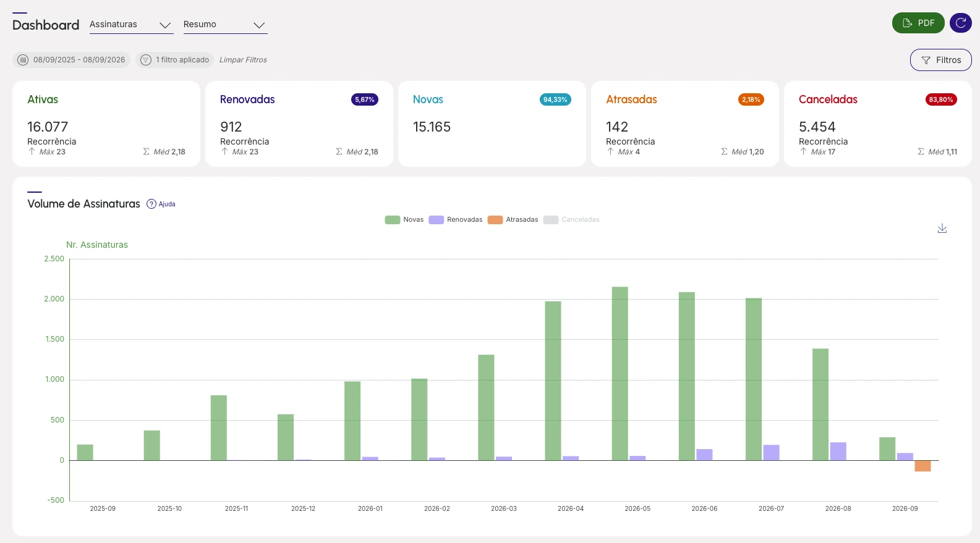Open the Filtros panel button
Screen dimensions: 980x543
941,60
